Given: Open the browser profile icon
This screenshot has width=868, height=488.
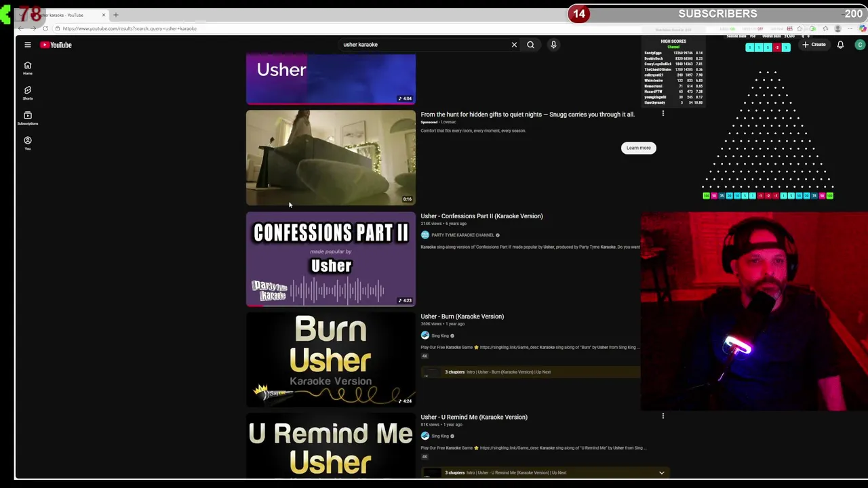Looking at the screenshot, I should 838,28.
